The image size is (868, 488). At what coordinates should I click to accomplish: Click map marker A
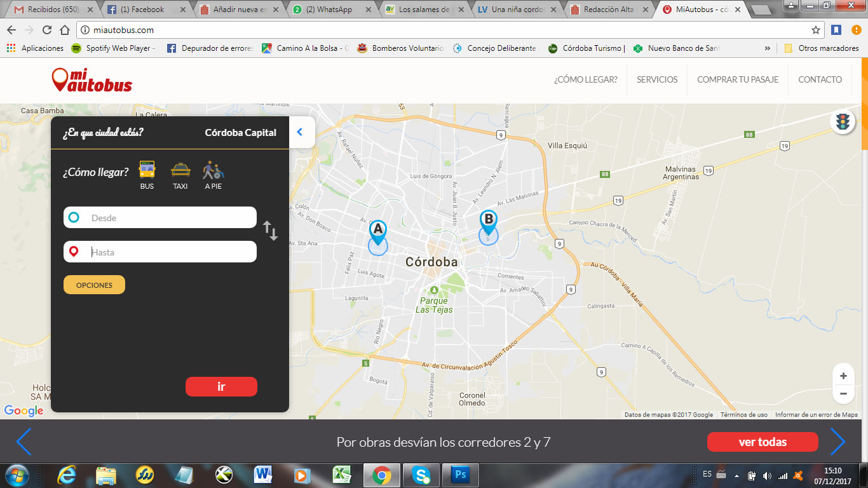377,233
